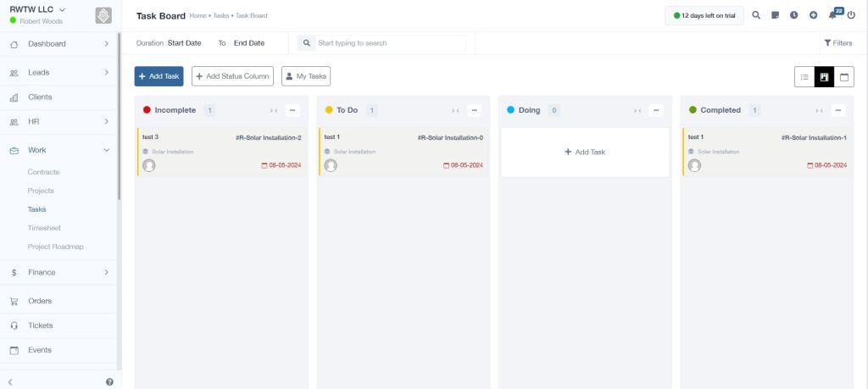Click the plus circle quick-add icon
Screen dimensions: 868x389
coord(813,15)
